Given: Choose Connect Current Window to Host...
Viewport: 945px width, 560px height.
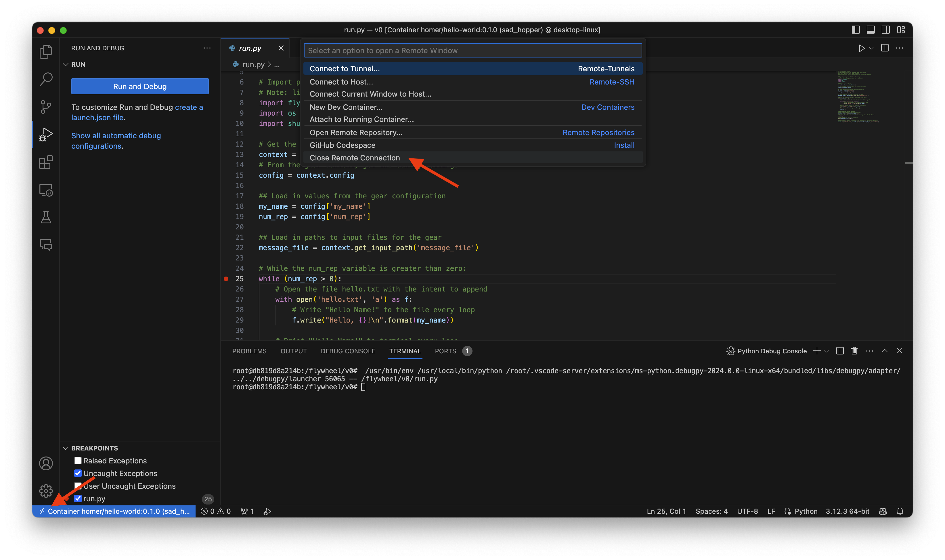Looking at the screenshot, I should 472,94.
